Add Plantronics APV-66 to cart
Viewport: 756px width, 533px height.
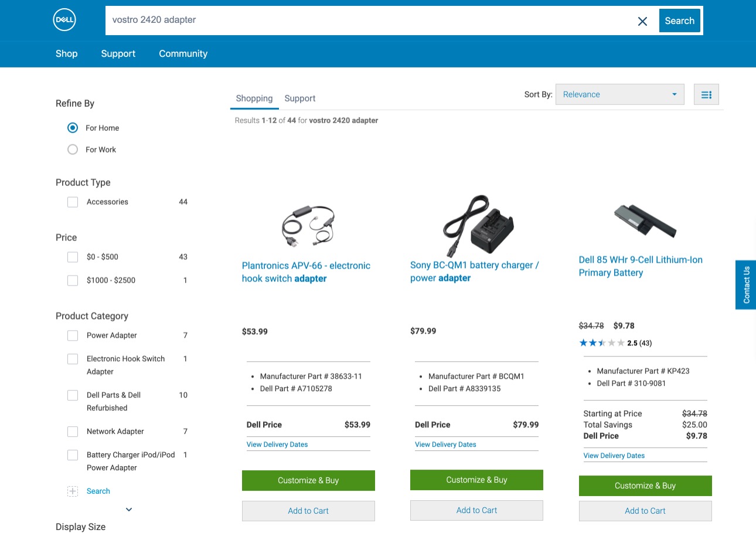point(308,511)
